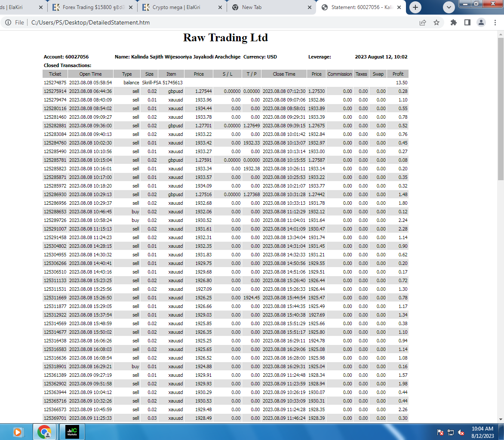Expand the tab search dropdown chevron
Screen dimensions: 504x440
tap(449, 7)
